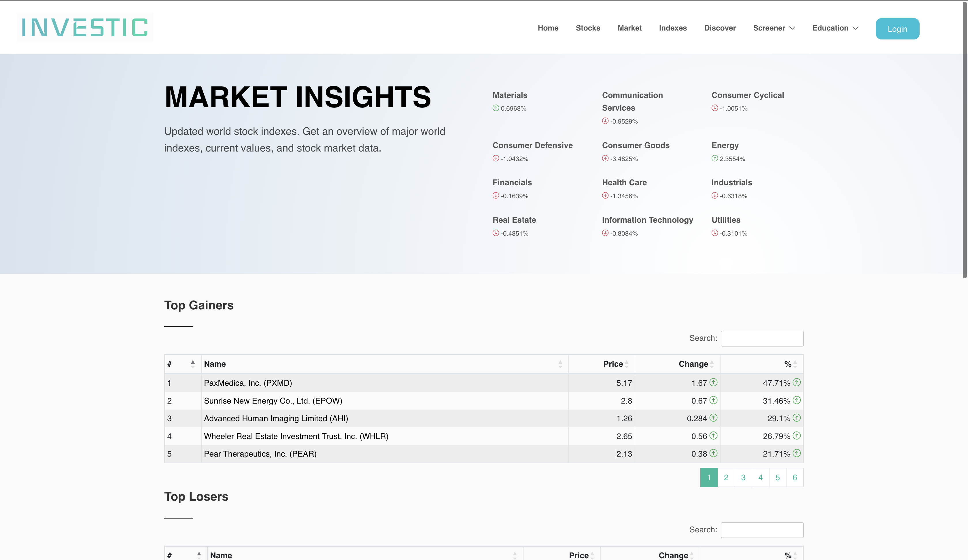Go to Top Gainers page 6

click(795, 477)
